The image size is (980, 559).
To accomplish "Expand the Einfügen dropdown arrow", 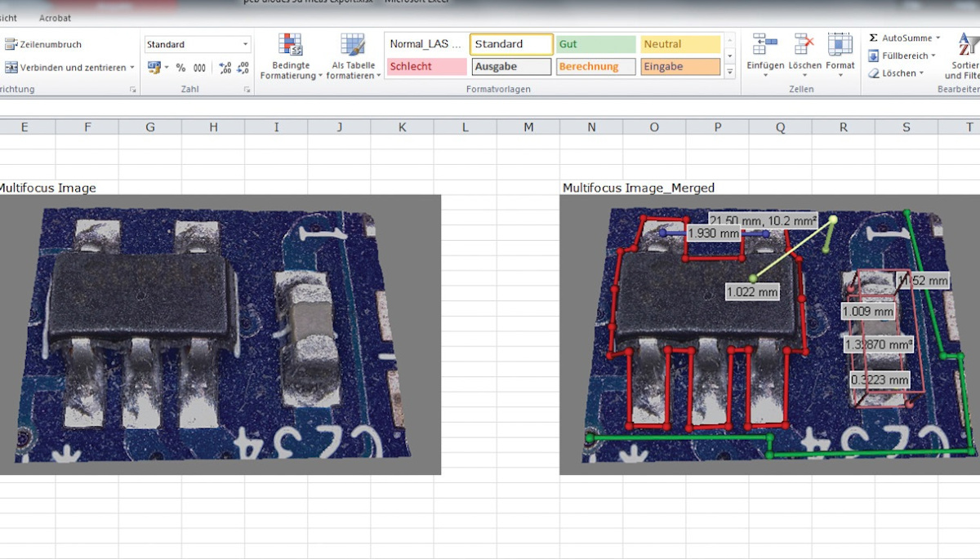I will [765, 75].
